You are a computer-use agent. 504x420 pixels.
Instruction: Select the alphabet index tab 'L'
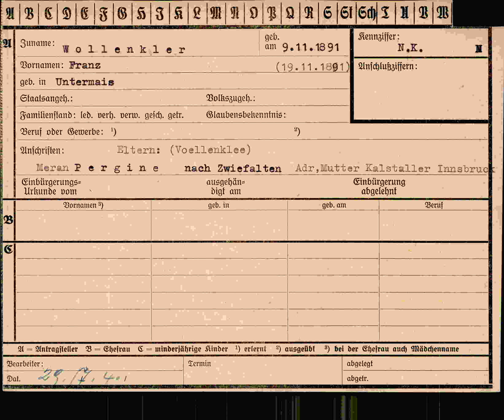[197, 12]
